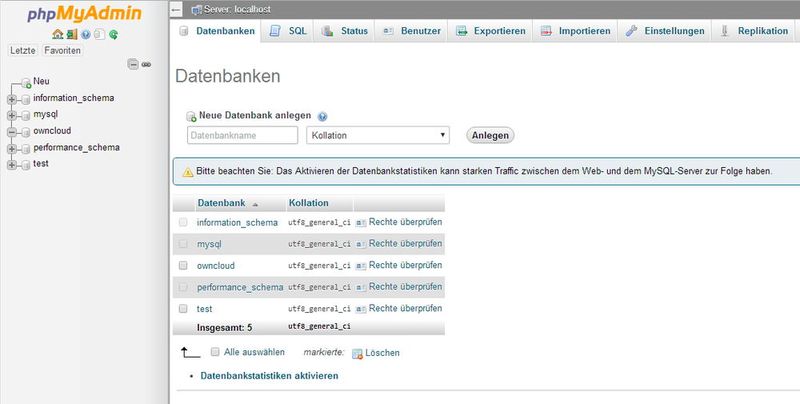The image size is (800, 404).
Task: Open the Status tab
Action: (x=344, y=31)
